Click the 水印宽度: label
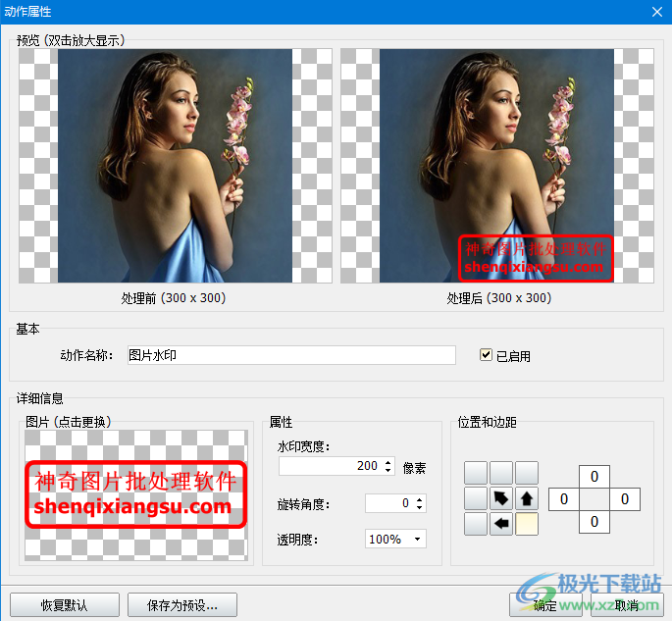The width and height of the screenshot is (672, 621). coord(303,446)
